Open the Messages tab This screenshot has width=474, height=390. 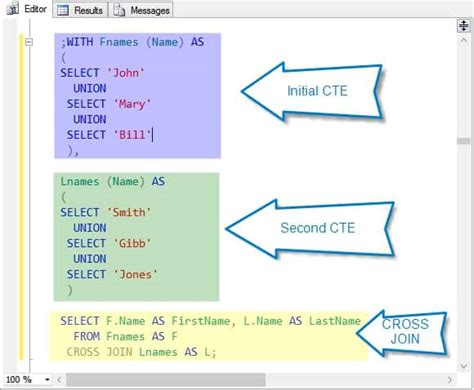tap(142, 10)
